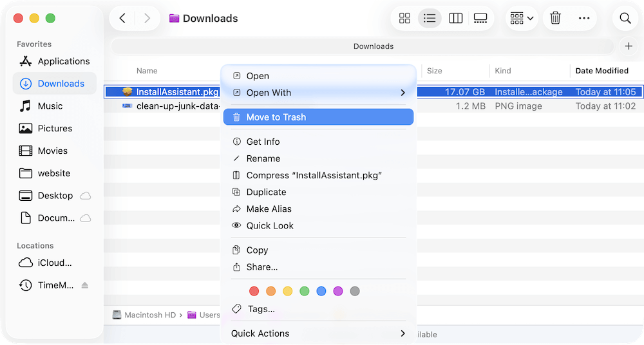Go back with the left chevron button
The width and height of the screenshot is (644, 345).
pos(122,18)
